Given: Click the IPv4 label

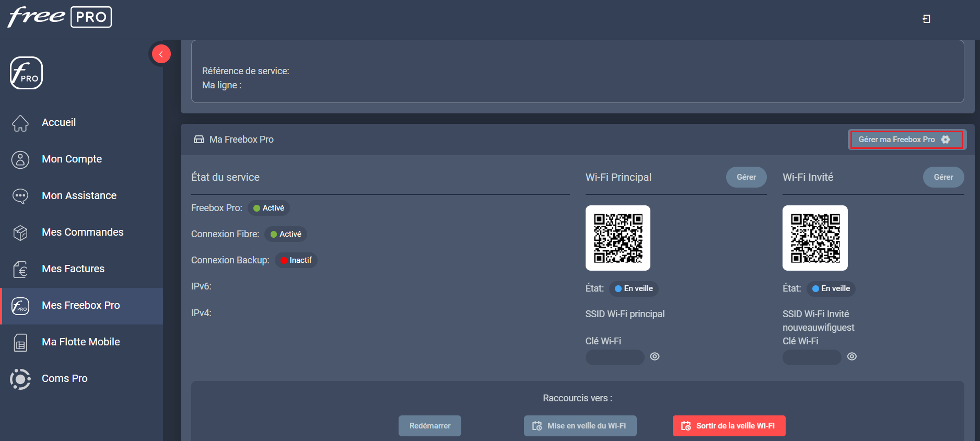Looking at the screenshot, I should pos(201,313).
